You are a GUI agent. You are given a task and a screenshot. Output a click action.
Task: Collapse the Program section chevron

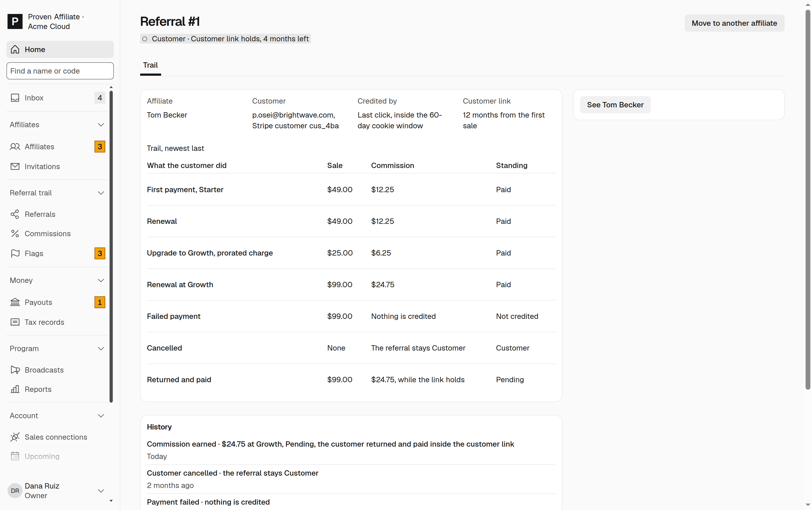pyautogui.click(x=100, y=348)
